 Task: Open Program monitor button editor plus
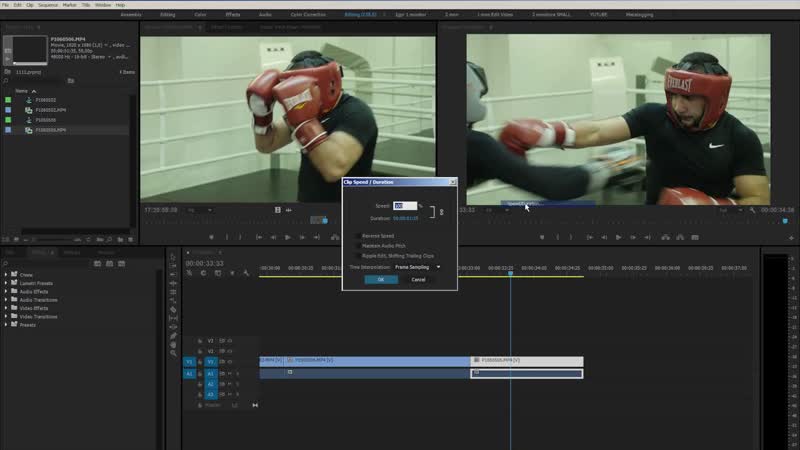click(x=791, y=238)
